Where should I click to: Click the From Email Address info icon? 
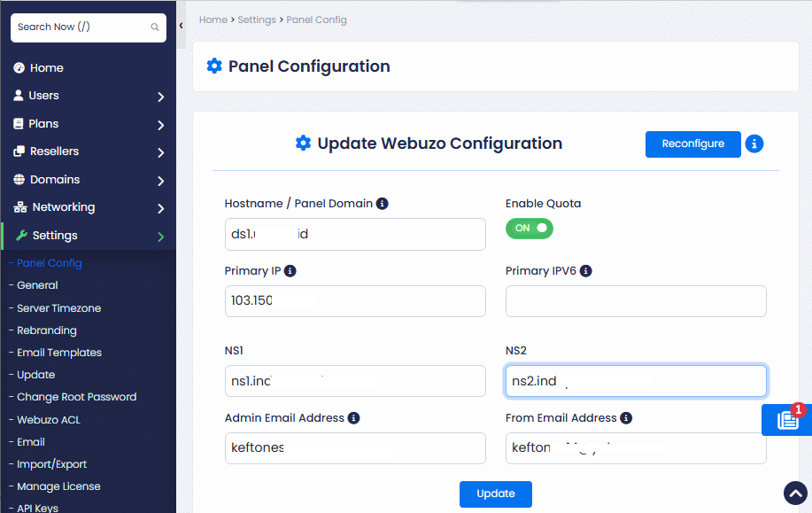tap(626, 418)
